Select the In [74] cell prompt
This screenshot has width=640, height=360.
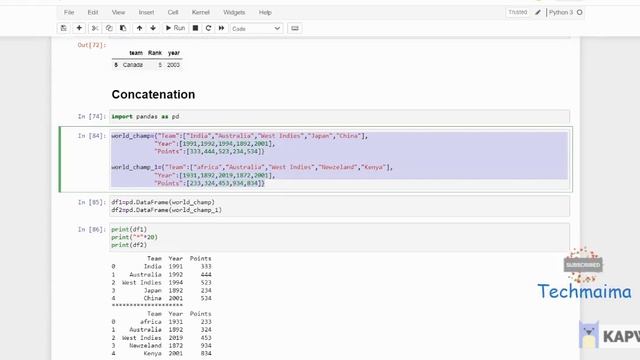click(x=92, y=117)
